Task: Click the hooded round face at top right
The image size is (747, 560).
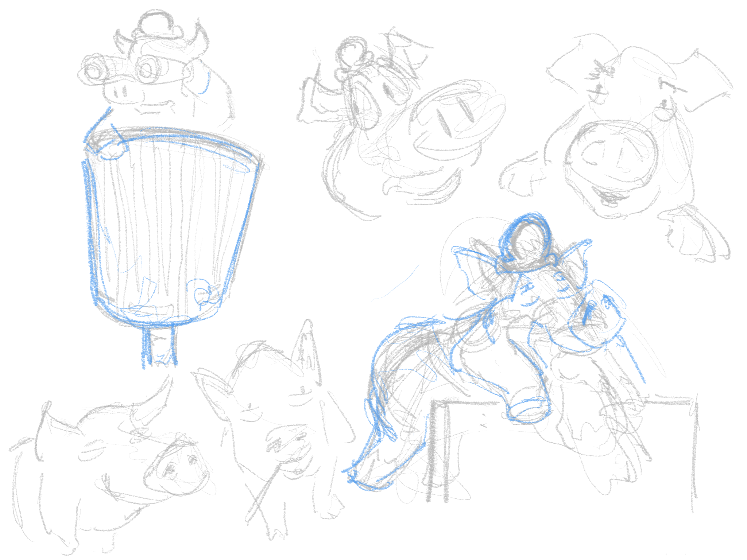Action: point(611,155)
